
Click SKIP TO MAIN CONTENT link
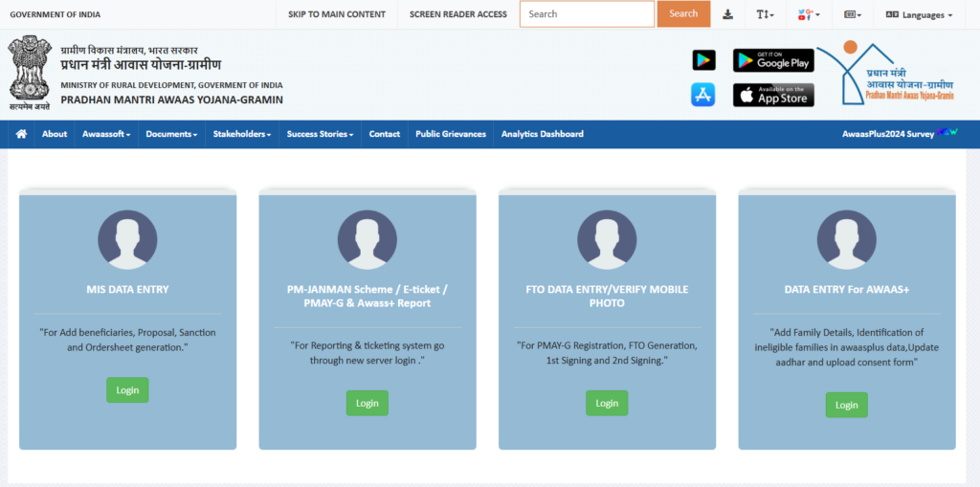click(337, 14)
